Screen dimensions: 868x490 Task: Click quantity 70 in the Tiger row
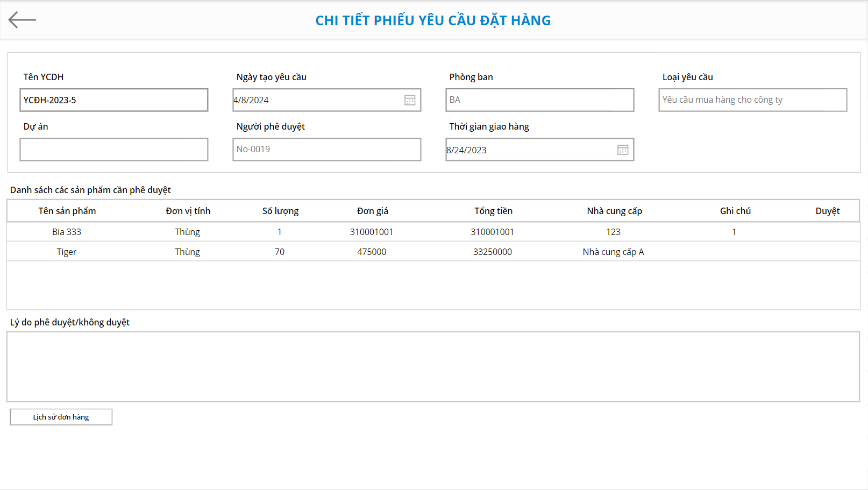(x=280, y=252)
